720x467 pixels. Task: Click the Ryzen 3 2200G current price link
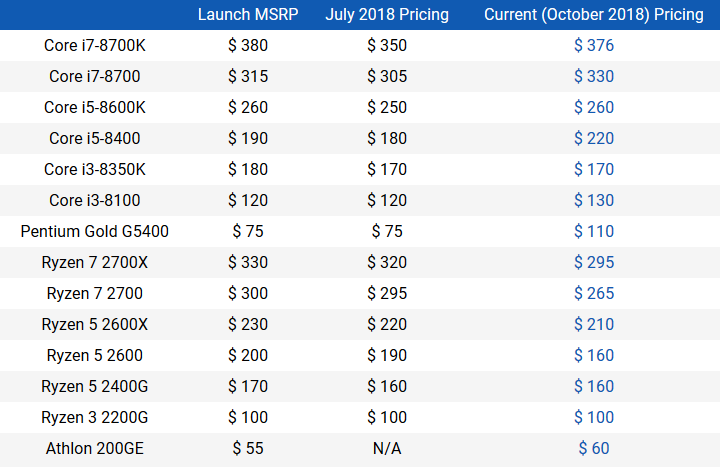coord(594,418)
